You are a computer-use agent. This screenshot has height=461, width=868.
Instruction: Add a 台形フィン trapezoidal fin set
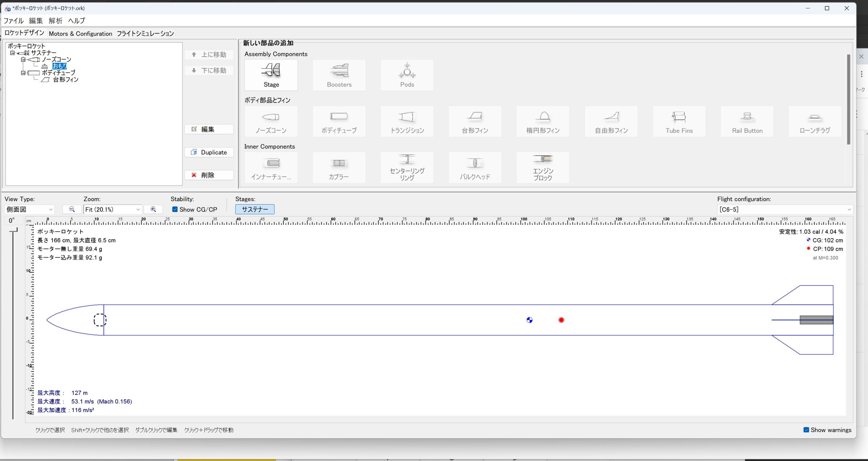pyautogui.click(x=475, y=121)
